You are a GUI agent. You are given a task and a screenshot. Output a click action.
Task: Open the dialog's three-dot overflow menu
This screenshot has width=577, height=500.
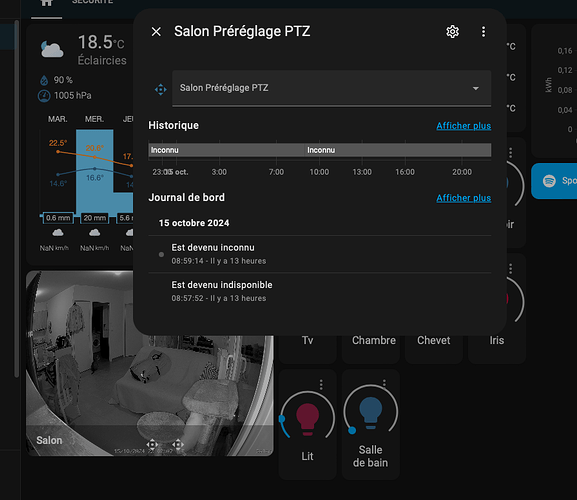click(x=484, y=32)
